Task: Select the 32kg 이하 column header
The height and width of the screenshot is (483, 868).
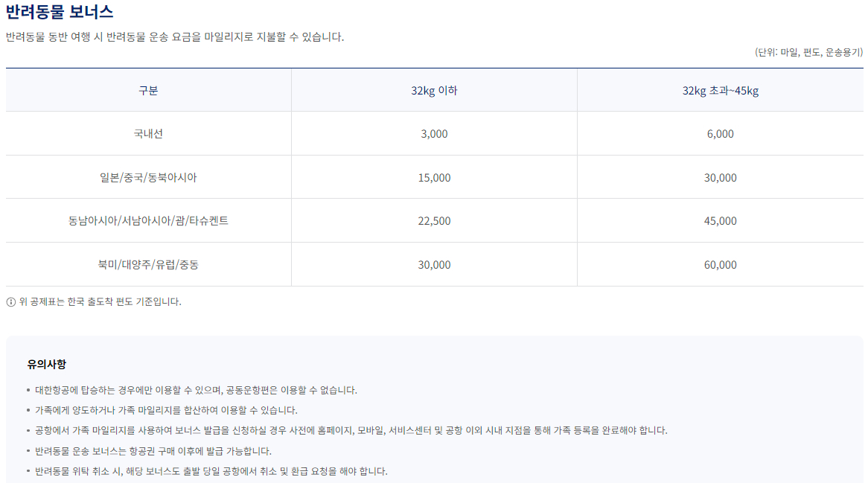Action: 434,89
